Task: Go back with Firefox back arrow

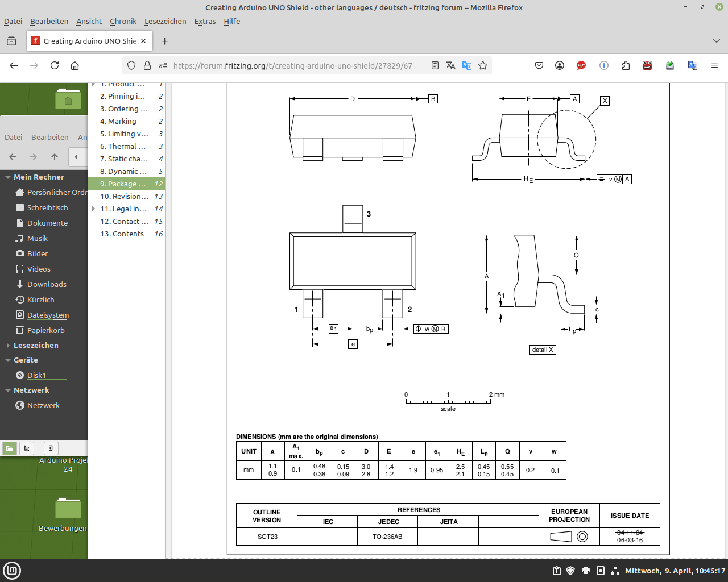Action: point(14,65)
